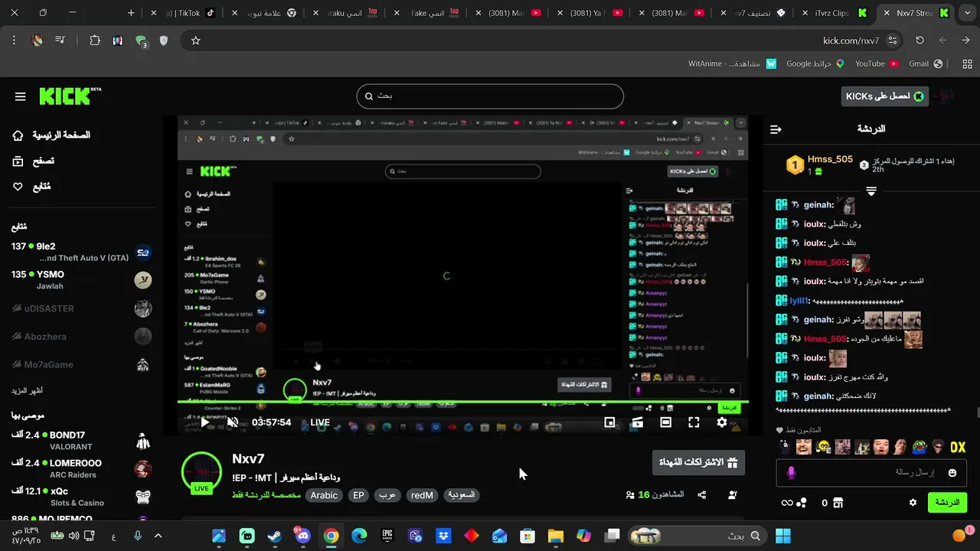Play the stream video
This screenshot has height=551, width=980.
(205, 422)
